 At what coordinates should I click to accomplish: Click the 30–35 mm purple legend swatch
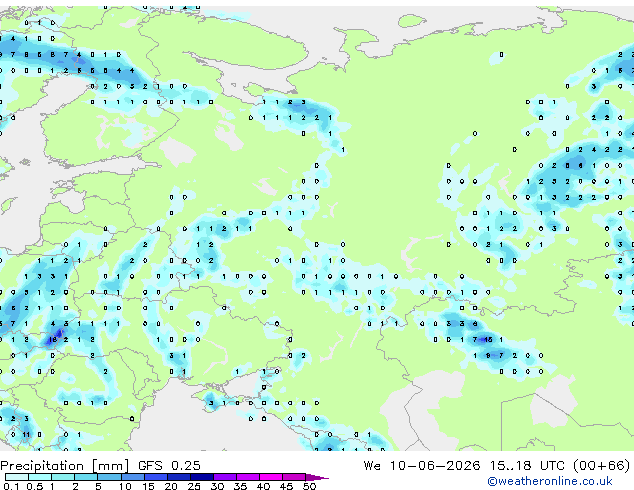pyautogui.click(x=225, y=477)
